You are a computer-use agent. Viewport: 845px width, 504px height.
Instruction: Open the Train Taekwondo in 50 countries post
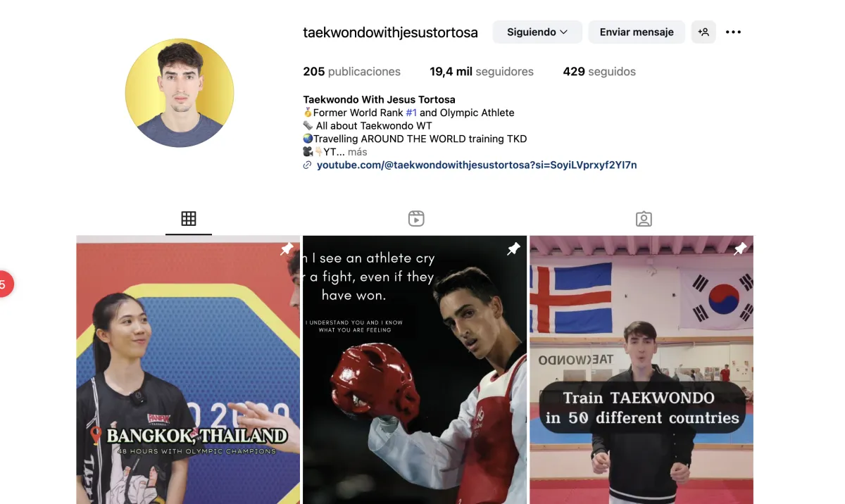641,370
